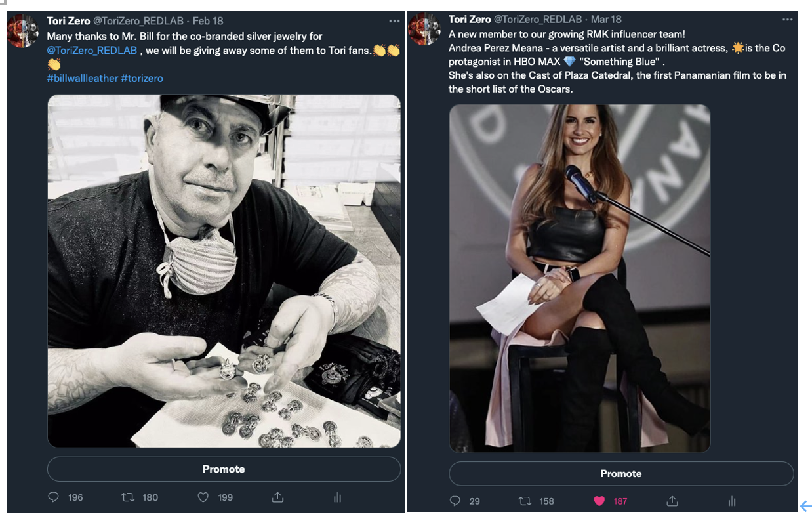Image resolution: width=812 pixels, height=525 pixels.
Task: Click the Tori Zero avatar on the Feb 18 tweet
Action: pyautogui.click(x=23, y=31)
